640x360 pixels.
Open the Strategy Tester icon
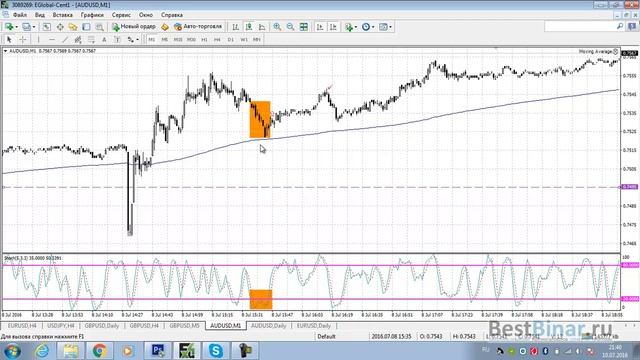(99, 27)
